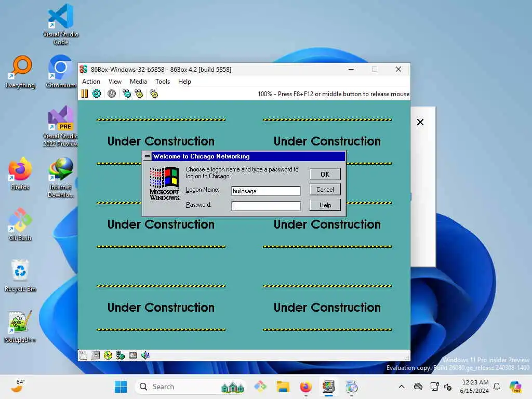Open Chicago dialog system menu box
Screen dimensions: 532x399
[147, 156]
